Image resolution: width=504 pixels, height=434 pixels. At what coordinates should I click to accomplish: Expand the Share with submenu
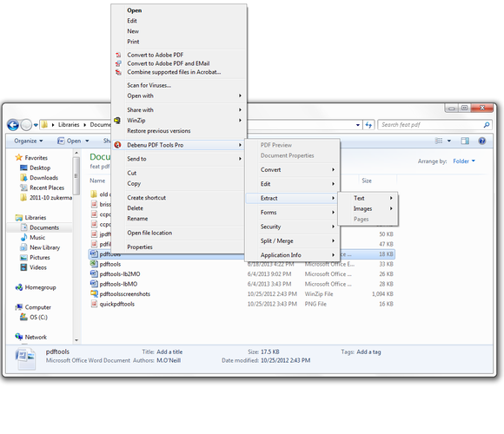click(240, 109)
